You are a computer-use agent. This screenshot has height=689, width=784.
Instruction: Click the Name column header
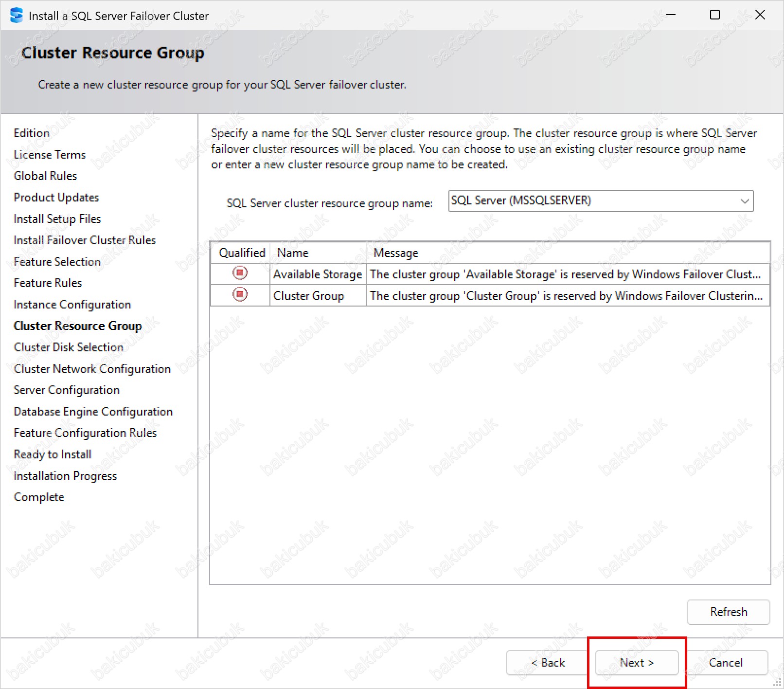tap(293, 253)
